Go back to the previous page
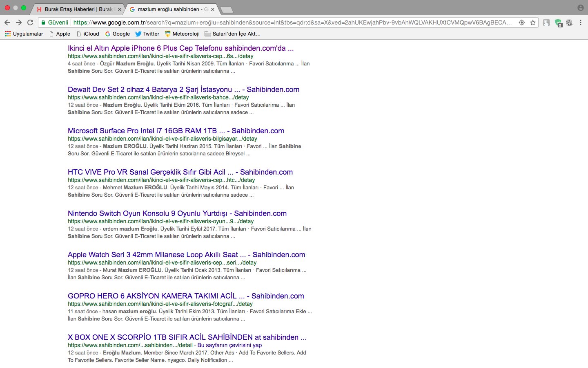The height and width of the screenshot is (368, 588). tap(7, 22)
